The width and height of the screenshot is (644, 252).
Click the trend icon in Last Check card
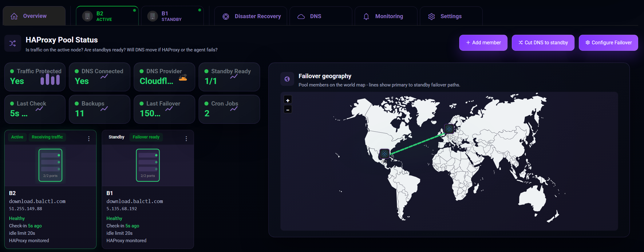[x=39, y=109]
